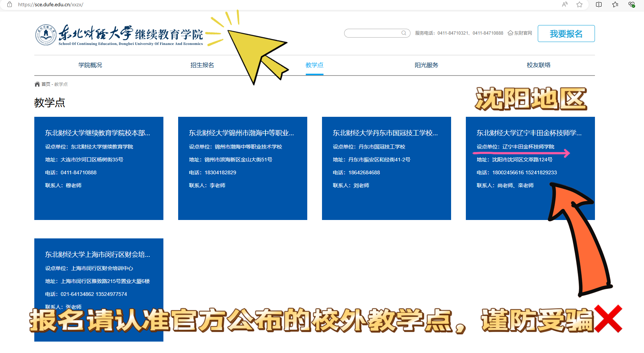Open the 丹东市国冠技工学校 card title

click(x=385, y=133)
